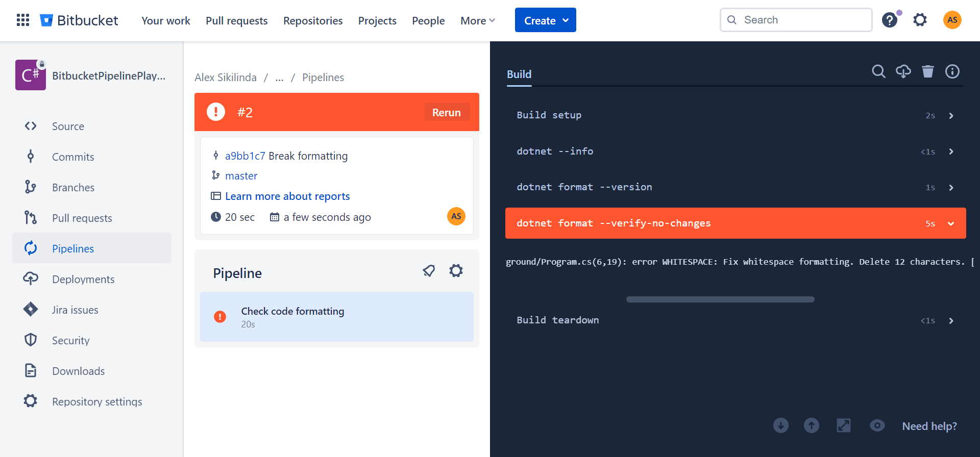Open Deployments in the sidebar
Image resolution: width=980 pixels, height=457 pixels.
pyautogui.click(x=92, y=279)
